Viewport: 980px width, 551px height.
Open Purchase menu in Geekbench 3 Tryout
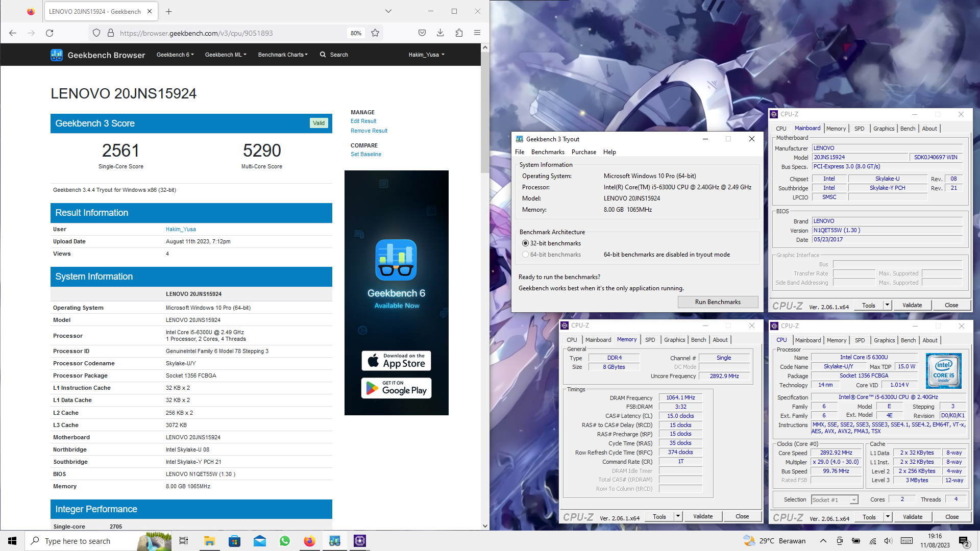click(x=584, y=152)
